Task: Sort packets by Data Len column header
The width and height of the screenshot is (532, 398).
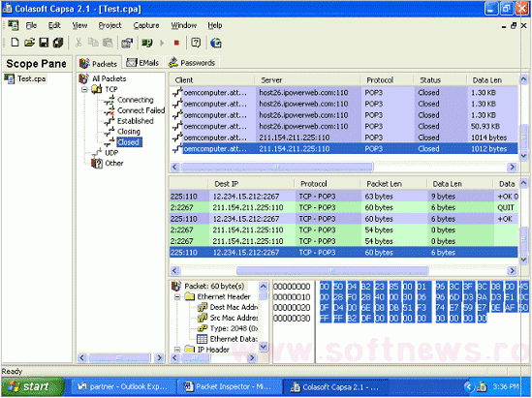Action: [460, 184]
